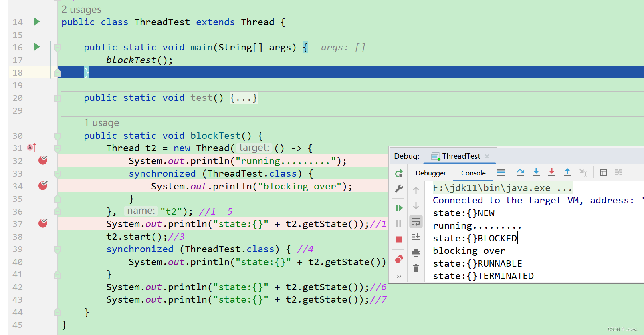Image resolution: width=644 pixels, height=335 pixels.
Task: Click the Step Out arrow icon
Action: click(567, 172)
